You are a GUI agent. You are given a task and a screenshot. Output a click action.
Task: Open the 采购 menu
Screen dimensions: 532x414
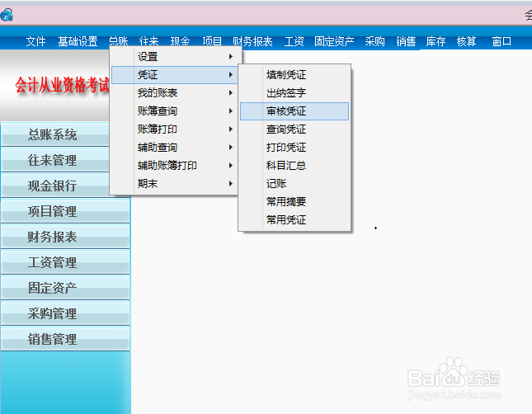[x=374, y=42]
